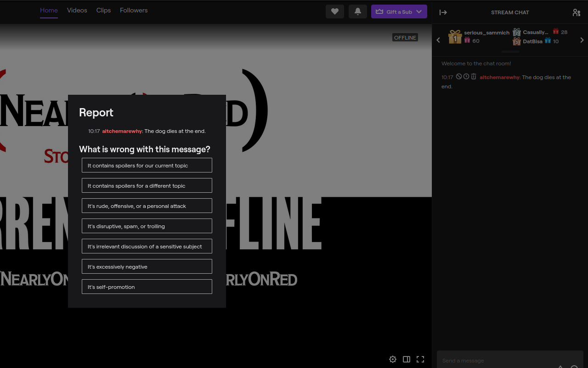
Task: Click Casually... in gift leaderboard
Action: (x=536, y=32)
